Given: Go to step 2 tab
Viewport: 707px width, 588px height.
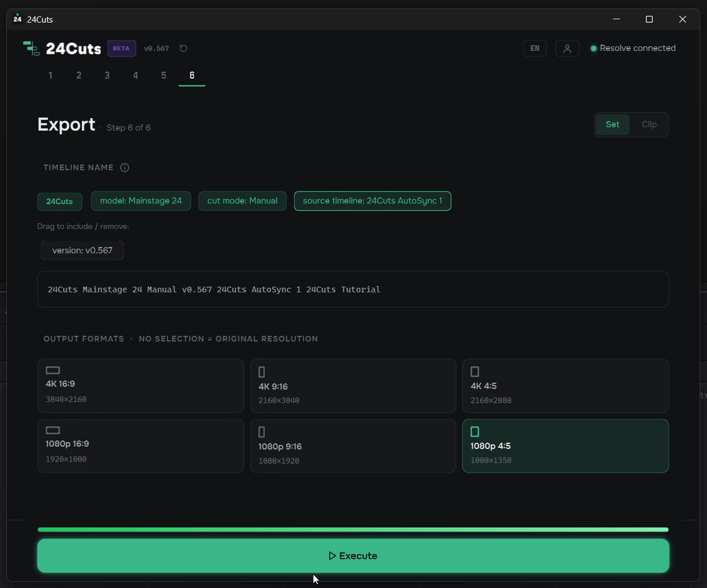Looking at the screenshot, I should tap(79, 75).
